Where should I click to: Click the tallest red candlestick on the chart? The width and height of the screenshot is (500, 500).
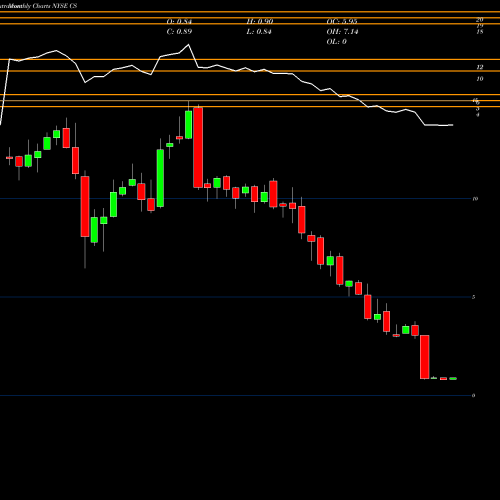(x=198, y=147)
